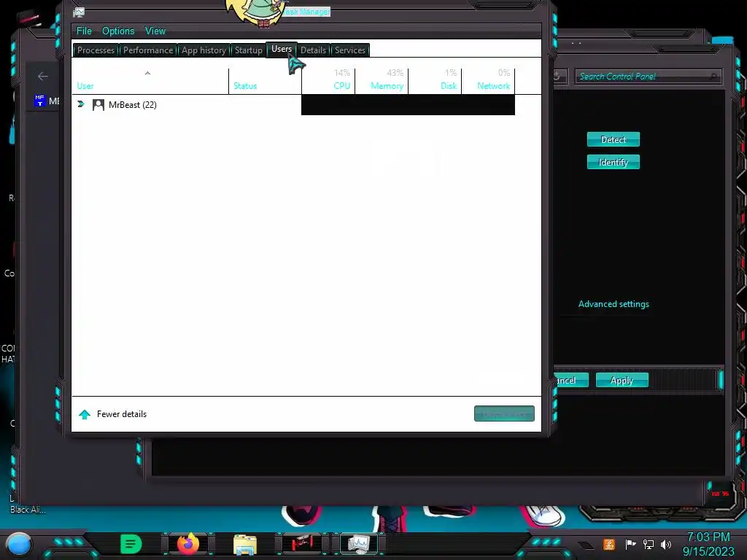Open the red-black taskbar app

(x=302, y=543)
